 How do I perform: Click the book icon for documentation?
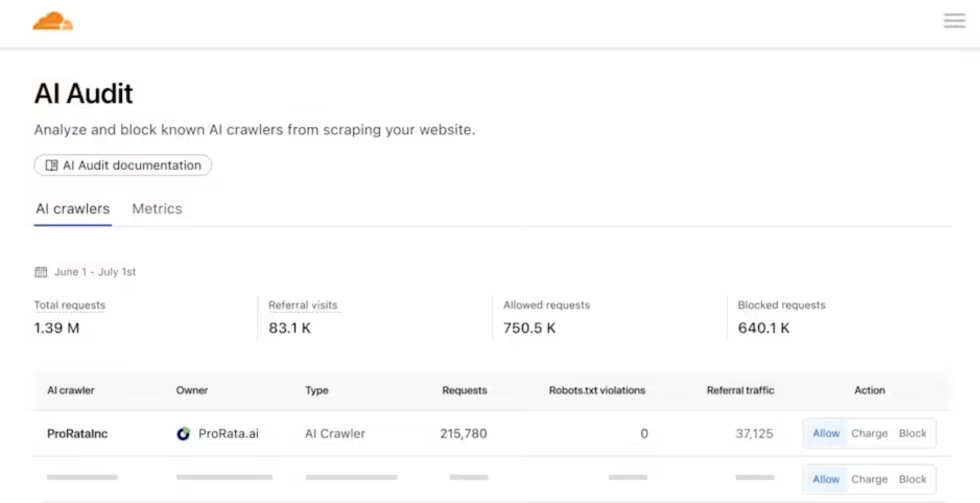(x=51, y=166)
